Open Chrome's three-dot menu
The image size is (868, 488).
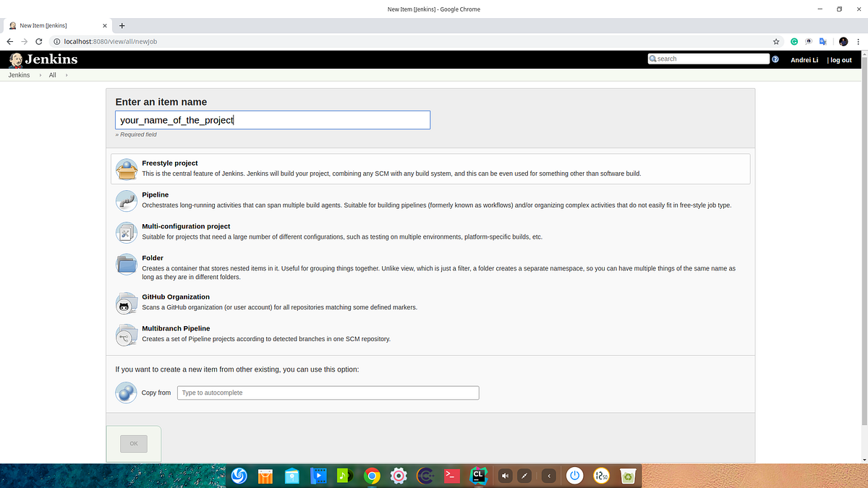pos(859,41)
